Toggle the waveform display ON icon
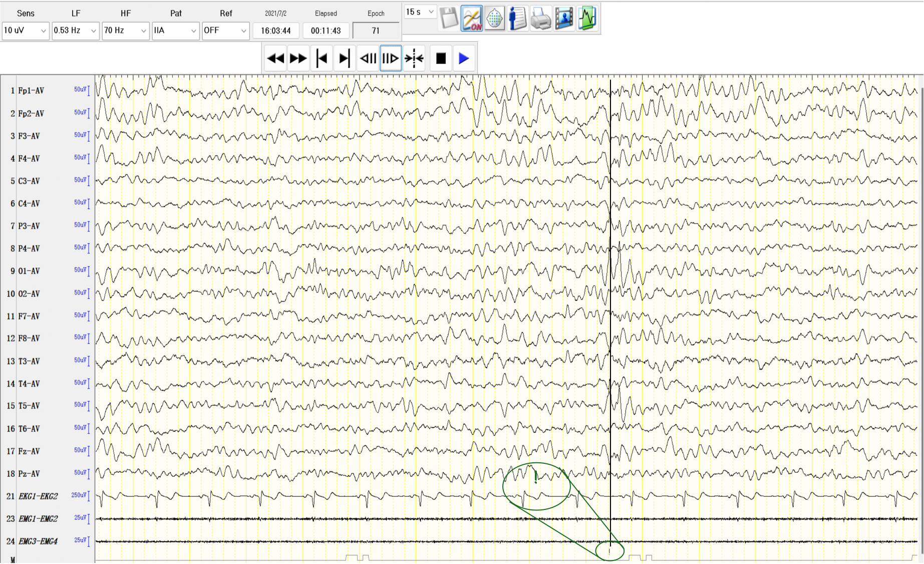924x564 pixels. click(472, 19)
